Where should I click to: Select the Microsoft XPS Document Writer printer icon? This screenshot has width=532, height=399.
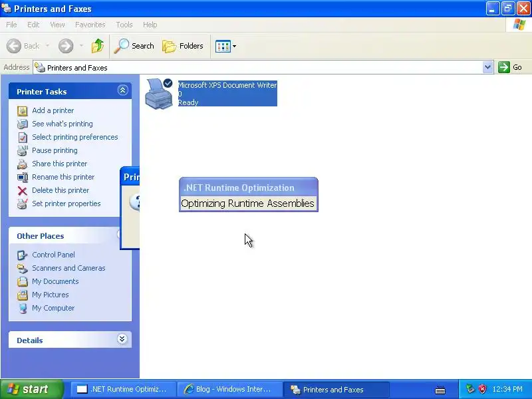159,94
